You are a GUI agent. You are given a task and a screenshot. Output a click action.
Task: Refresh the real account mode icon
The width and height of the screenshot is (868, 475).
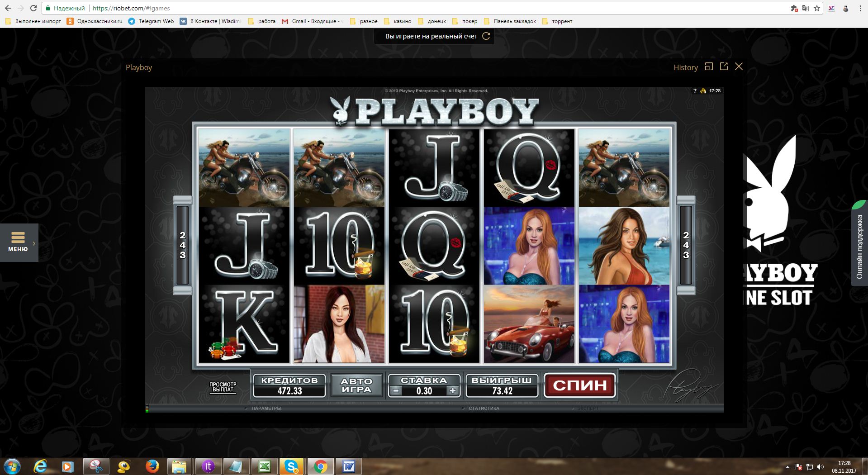click(486, 36)
